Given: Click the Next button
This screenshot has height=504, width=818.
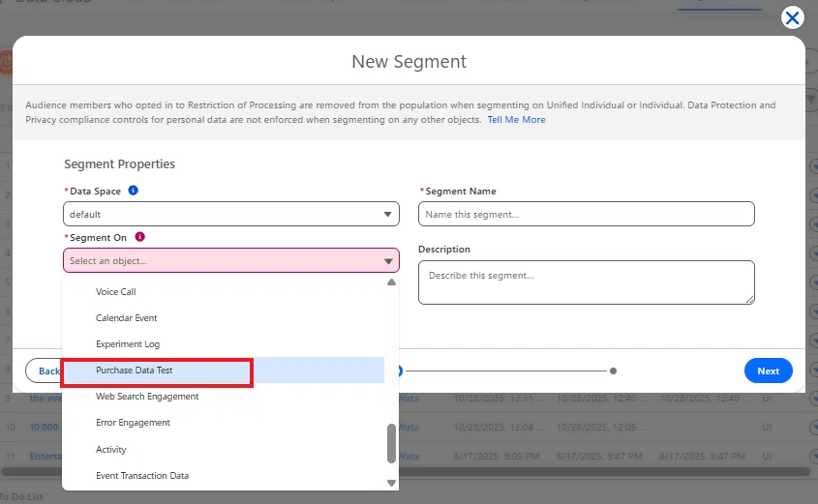Looking at the screenshot, I should (x=769, y=371).
